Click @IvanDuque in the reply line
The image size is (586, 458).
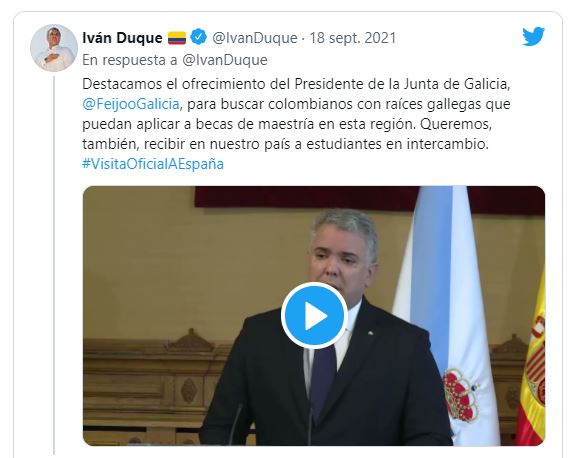click(225, 60)
